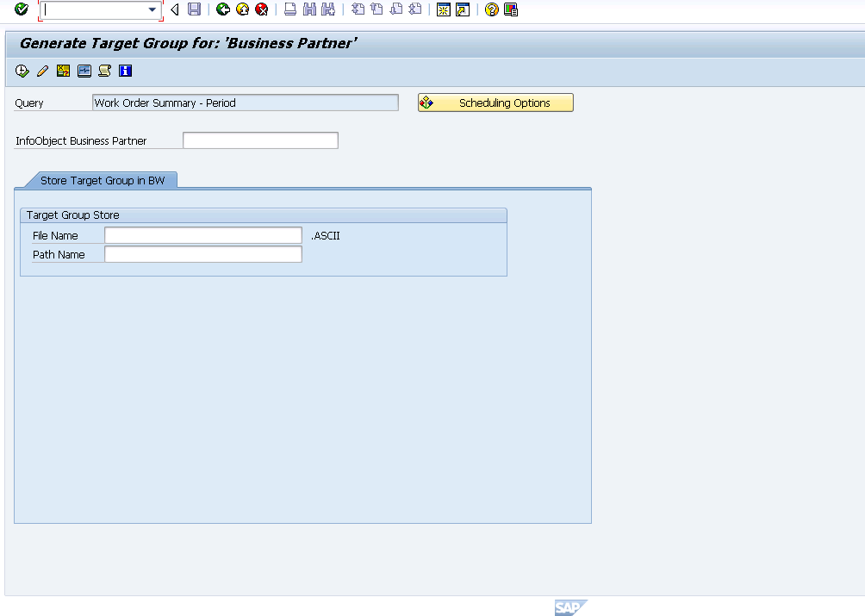Open the blue Information icon
This screenshot has width=865, height=616.
[x=125, y=71]
